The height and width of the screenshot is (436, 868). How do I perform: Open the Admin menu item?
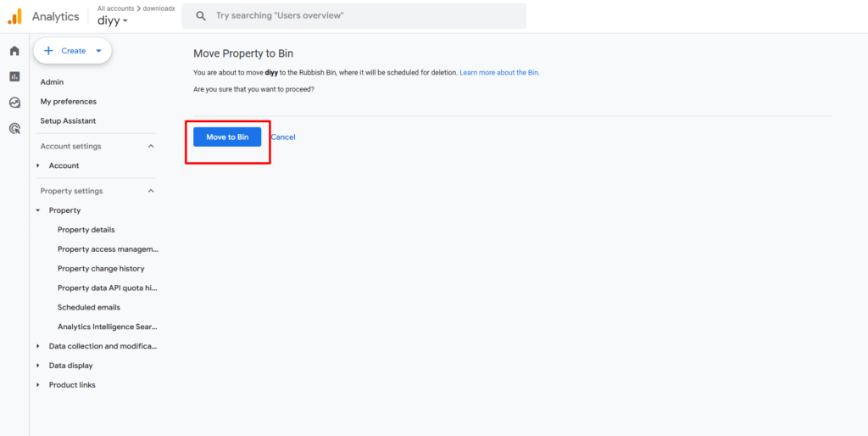click(52, 82)
